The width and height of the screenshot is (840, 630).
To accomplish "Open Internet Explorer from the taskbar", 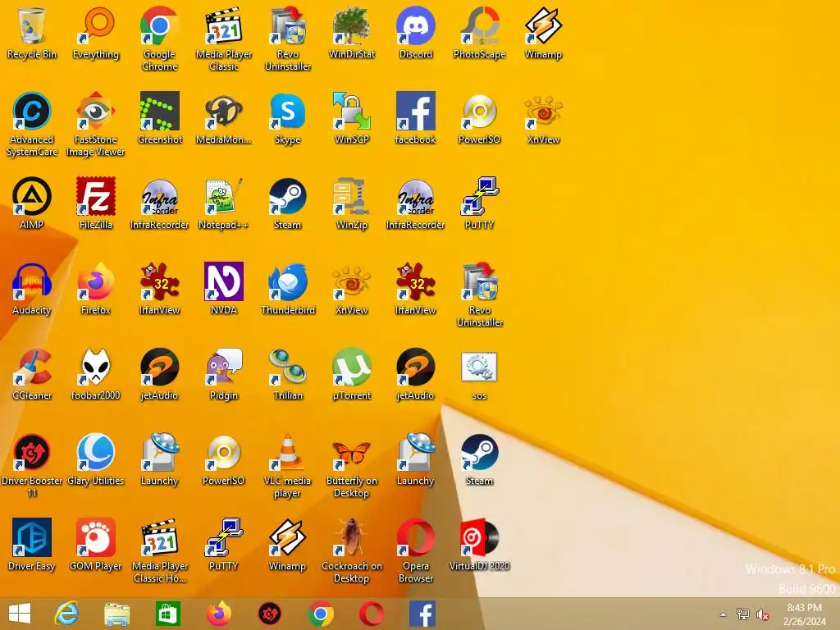I will 66,614.
